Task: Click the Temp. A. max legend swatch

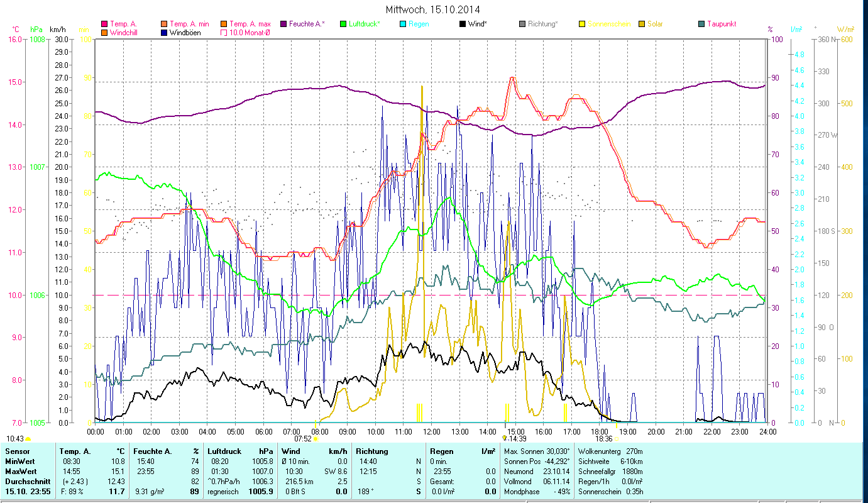Action: 224,24
